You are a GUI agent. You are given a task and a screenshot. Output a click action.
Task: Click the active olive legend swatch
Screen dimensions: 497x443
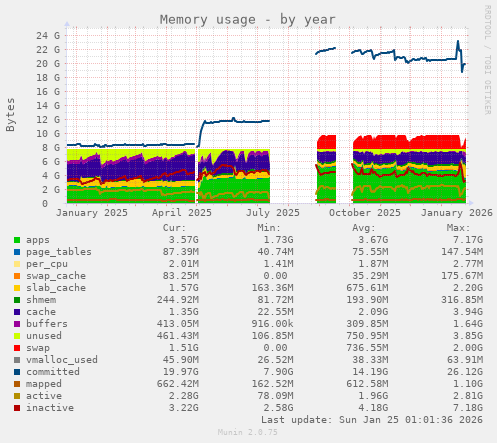coord(17,396)
